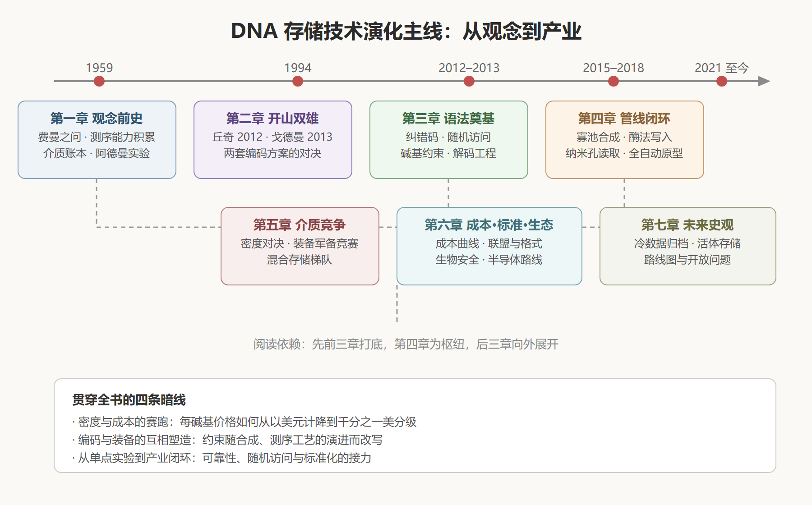The image size is (812, 505).
Task: Select the 第二章 开山双雄 card
Action: [x=273, y=140]
